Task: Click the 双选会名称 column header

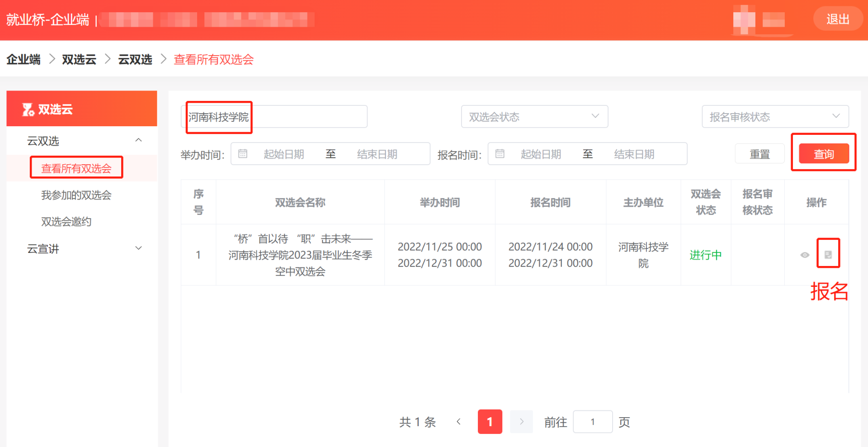Action: pyautogui.click(x=300, y=202)
